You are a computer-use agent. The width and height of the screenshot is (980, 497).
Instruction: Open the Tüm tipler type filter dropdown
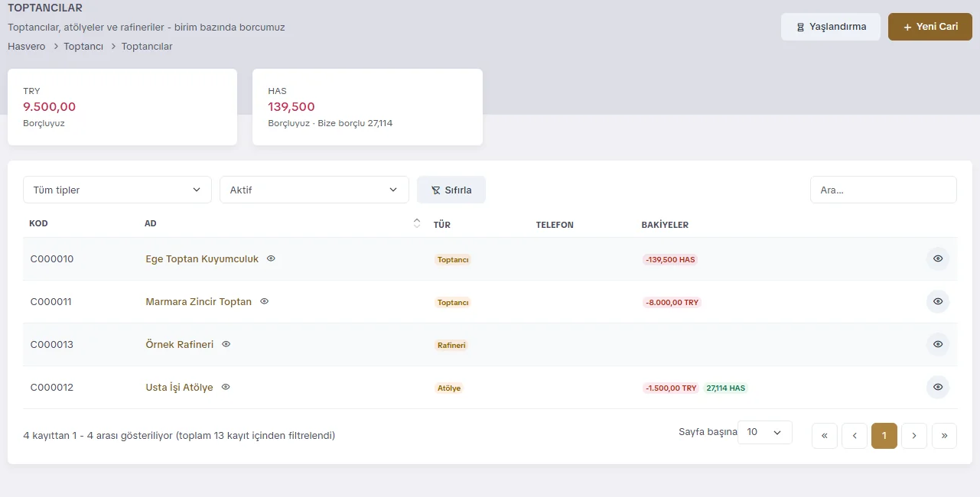(117, 190)
